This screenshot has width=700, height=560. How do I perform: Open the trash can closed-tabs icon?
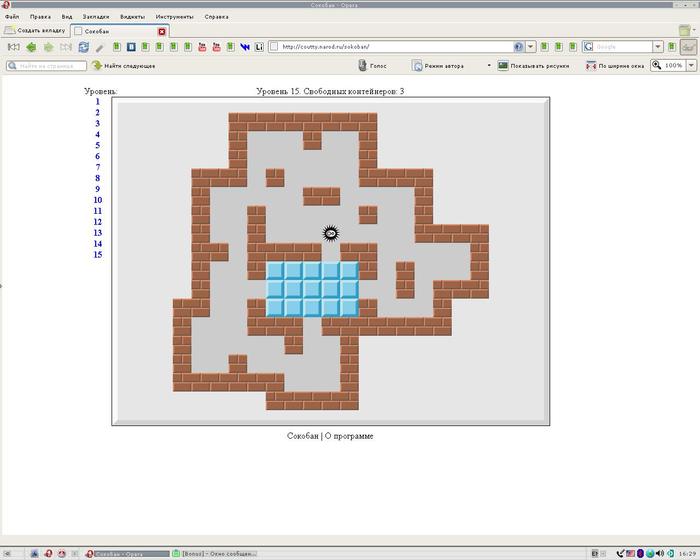(x=684, y=30)
